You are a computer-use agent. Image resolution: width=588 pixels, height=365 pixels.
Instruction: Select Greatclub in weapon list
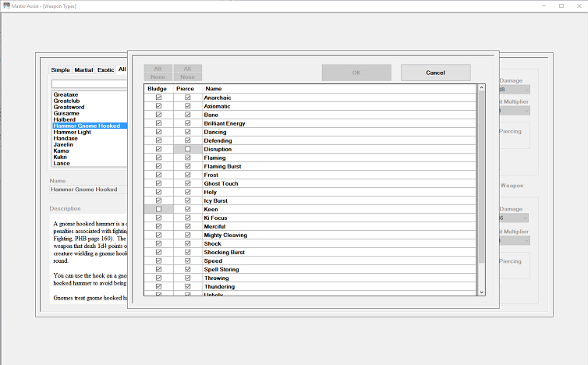pyautogui.click(x=90, y=101)
